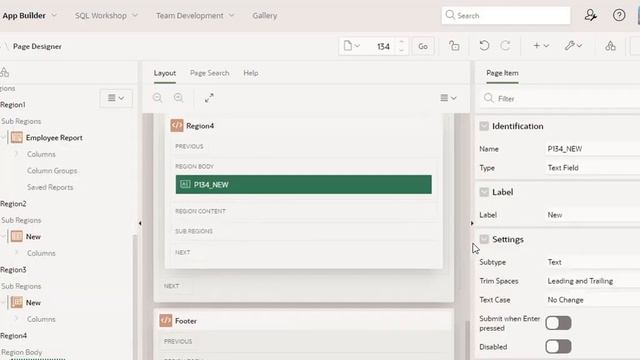Viewport: 640px width, 360px height.
Task: Collapse the Identification section
Action: (x=484, y=126)
